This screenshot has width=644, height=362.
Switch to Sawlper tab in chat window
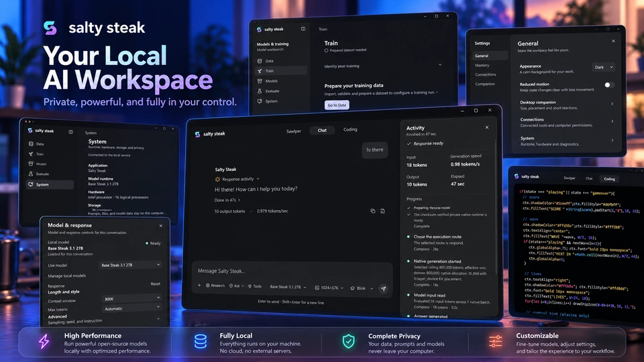click(294, 131)
